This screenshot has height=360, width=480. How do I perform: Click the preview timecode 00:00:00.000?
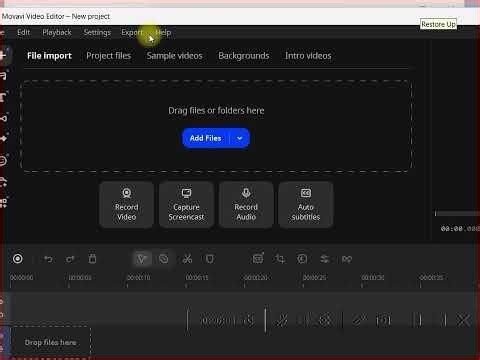tap(460, 229)
